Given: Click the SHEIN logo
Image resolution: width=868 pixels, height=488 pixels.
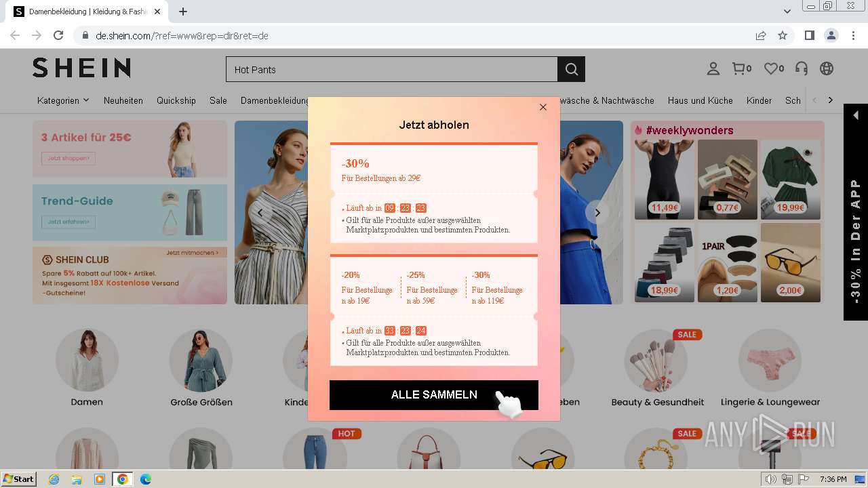Looking at the screenshot, I should pos(81,68).
